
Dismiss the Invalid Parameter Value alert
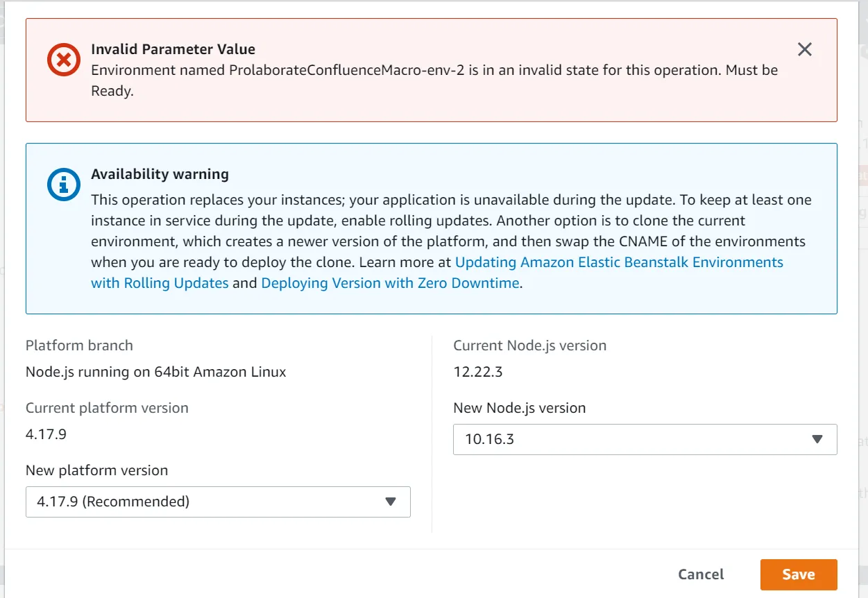tap(804, 49)
